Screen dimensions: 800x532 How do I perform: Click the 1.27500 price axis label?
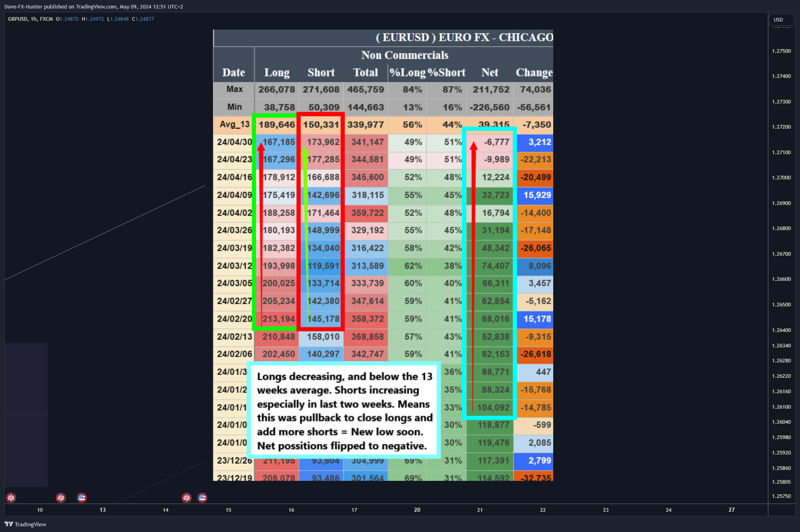781,51
